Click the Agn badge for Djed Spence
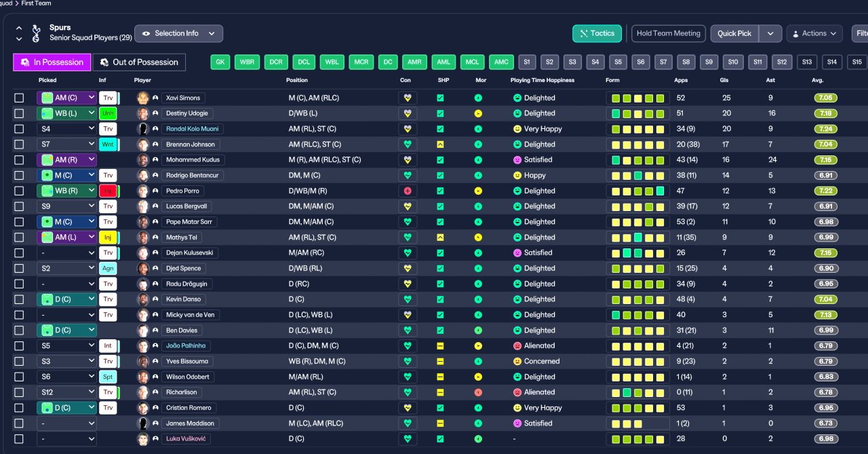Viewport: 868px width, 454px height. tap(108, 268)
